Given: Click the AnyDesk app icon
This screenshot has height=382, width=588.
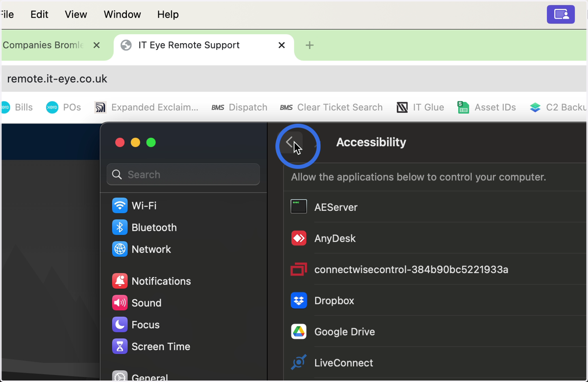Looking at the screenshot, I should pos(299,238).
